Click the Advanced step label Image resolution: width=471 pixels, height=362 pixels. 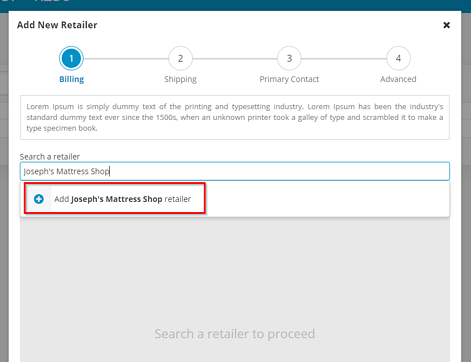398,79
